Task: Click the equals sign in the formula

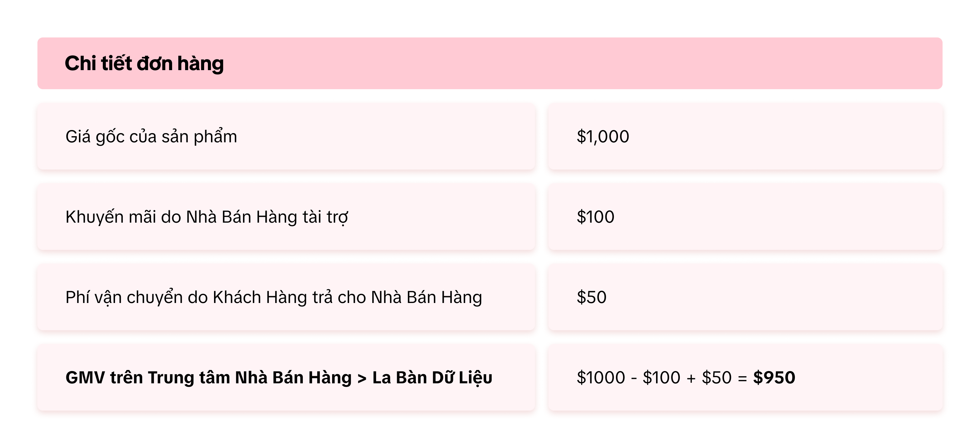Action: click(x=742, y=378)
